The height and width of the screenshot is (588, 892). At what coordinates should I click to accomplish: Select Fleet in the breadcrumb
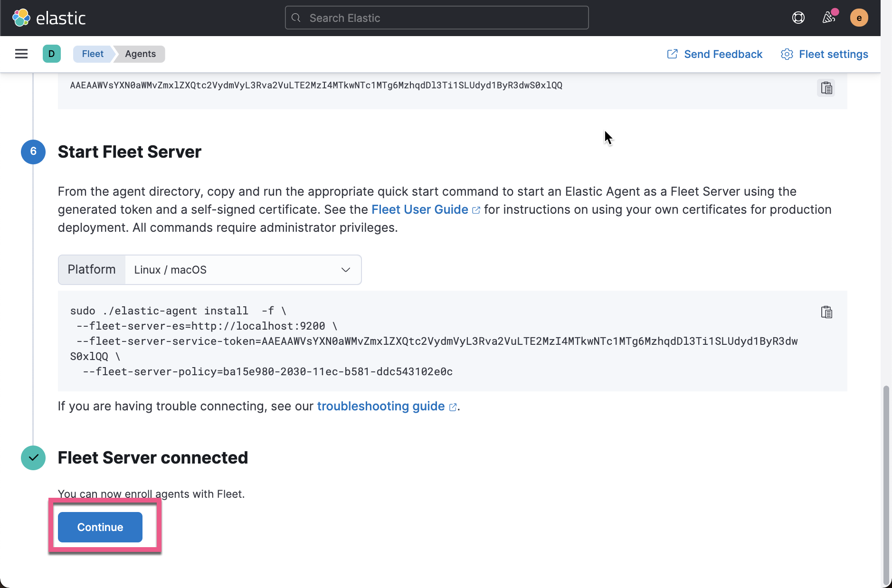click(92, 54)
